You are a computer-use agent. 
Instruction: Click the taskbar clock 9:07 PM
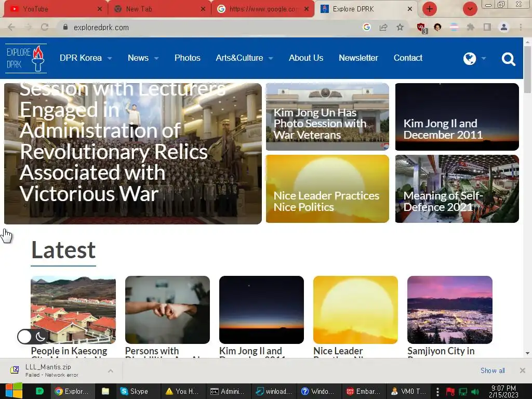coord(503,391)
